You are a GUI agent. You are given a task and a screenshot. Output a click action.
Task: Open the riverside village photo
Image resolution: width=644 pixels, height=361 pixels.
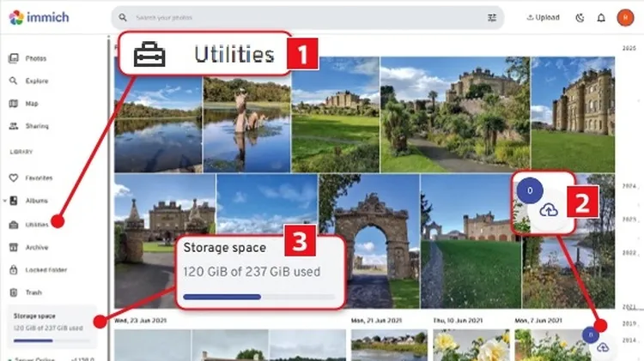388,345
